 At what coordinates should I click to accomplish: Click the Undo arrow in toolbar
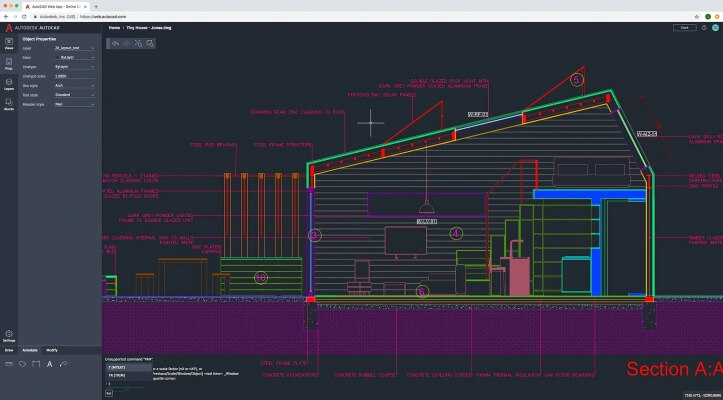(114, 44)
